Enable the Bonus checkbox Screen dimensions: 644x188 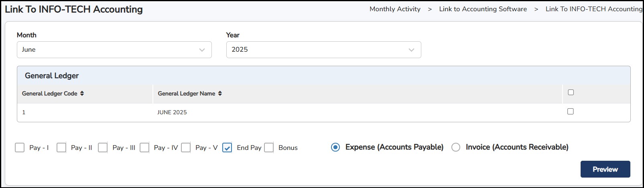point(269,148)
